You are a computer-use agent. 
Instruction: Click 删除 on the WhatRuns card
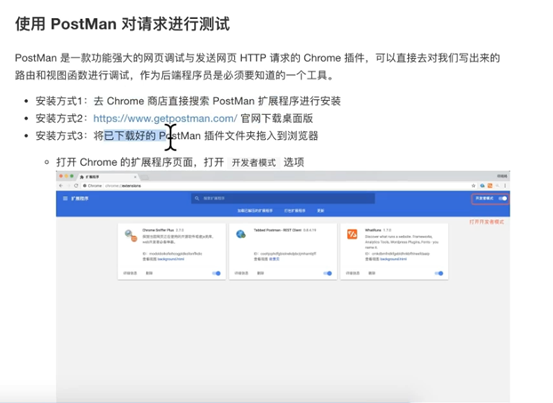pyautogui.click(x=372, y=273)
